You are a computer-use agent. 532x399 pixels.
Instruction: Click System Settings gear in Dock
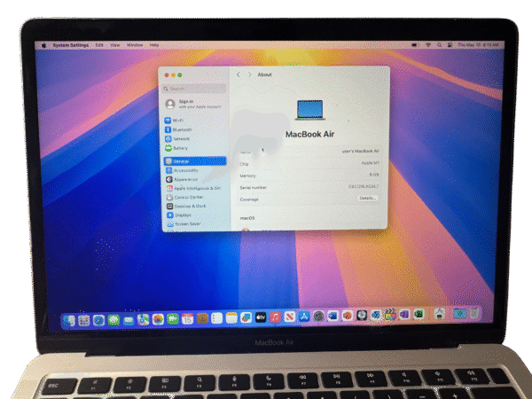[x=318, y=317]
